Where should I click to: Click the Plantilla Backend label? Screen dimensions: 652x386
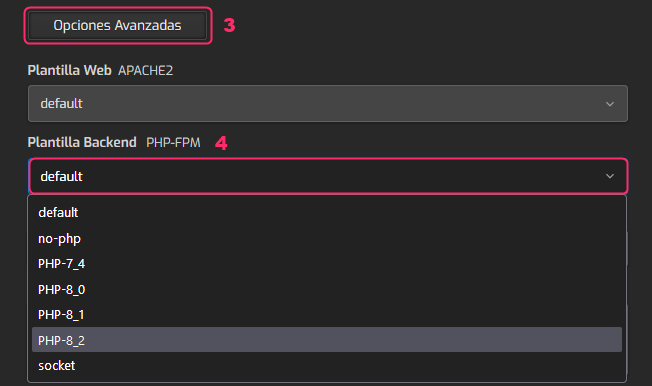click(82, 142)
